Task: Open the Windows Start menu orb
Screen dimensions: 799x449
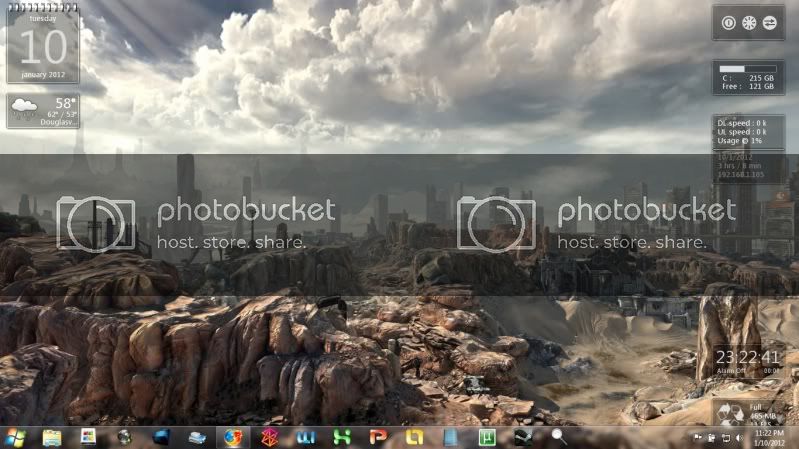Action: tap(16, 437)
